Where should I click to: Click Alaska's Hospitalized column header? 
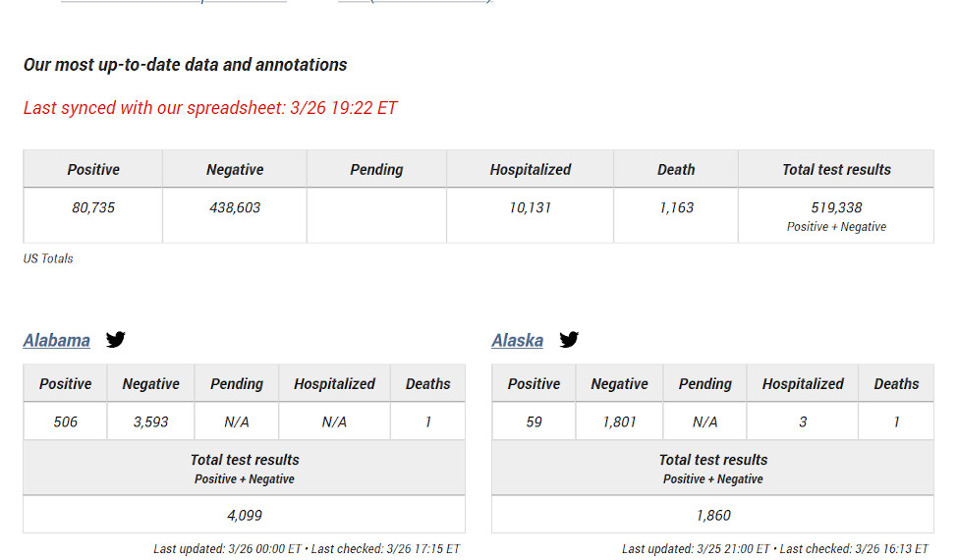pyautogui.click(x=803, y=384)
